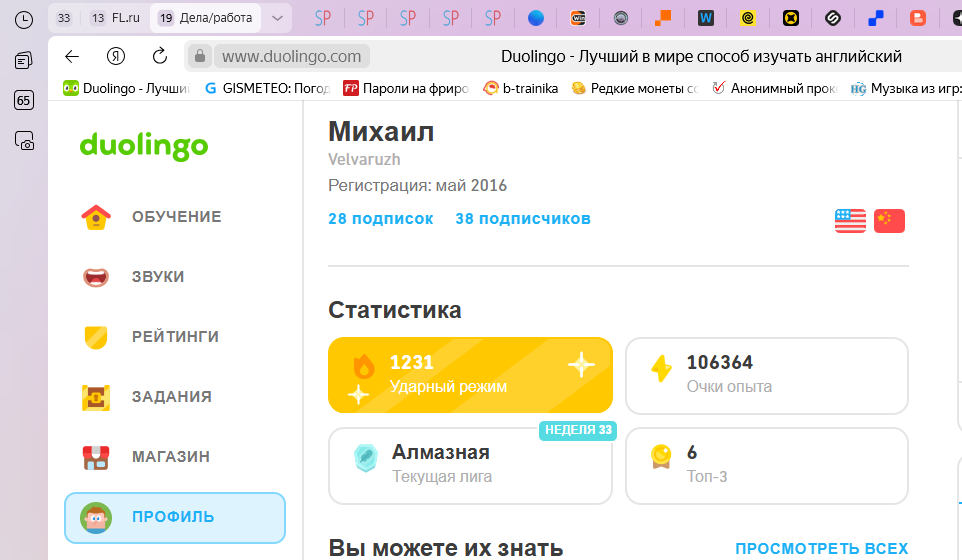Open the Алмазная Текущая лига card
The width and height of the screenshot is (962, 560).
click(x=471, y=466)
